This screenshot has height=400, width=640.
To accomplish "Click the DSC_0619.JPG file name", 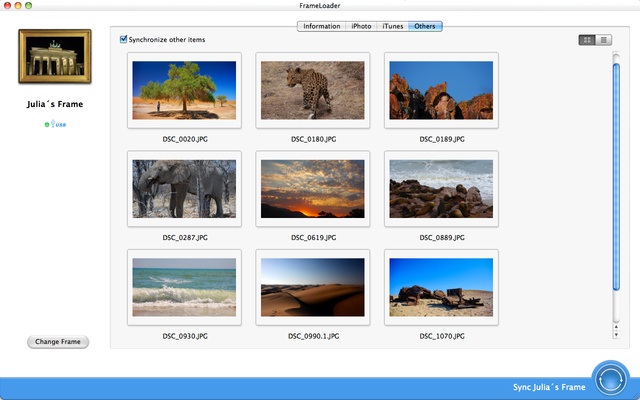I will 313,238.
